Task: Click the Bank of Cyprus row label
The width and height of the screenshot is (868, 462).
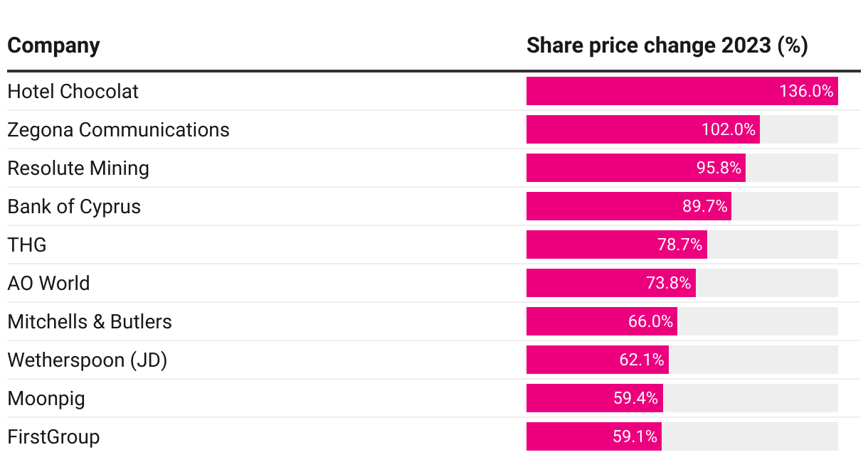Action: [x=74, y=207]
